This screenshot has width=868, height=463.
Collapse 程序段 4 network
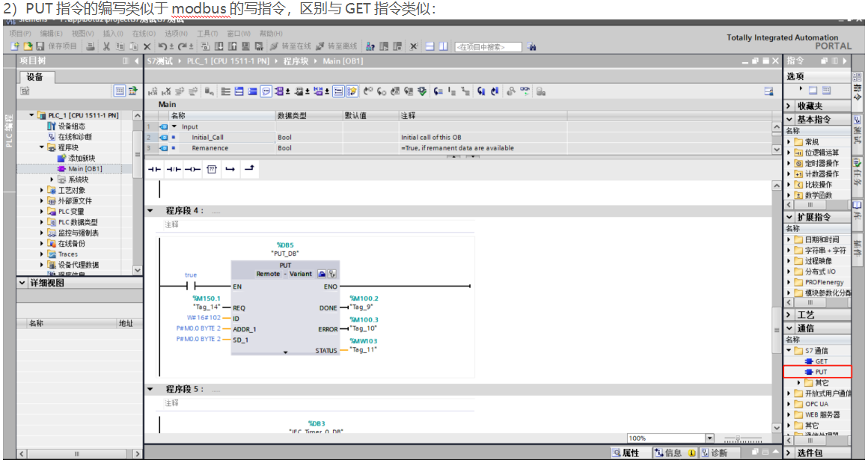click(150, 211)
